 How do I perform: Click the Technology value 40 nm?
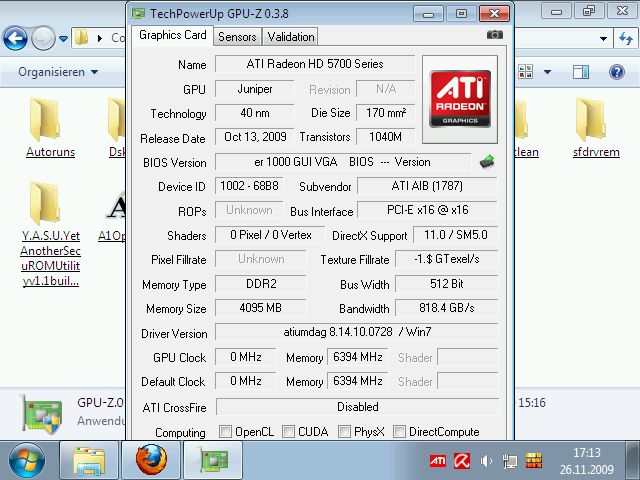(254, 113)
